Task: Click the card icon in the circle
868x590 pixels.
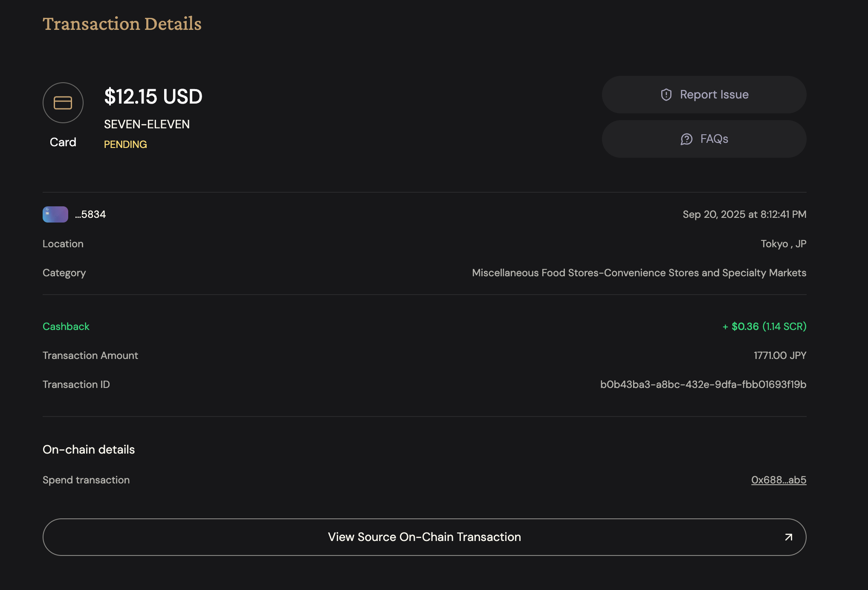Action: [63, 103]
